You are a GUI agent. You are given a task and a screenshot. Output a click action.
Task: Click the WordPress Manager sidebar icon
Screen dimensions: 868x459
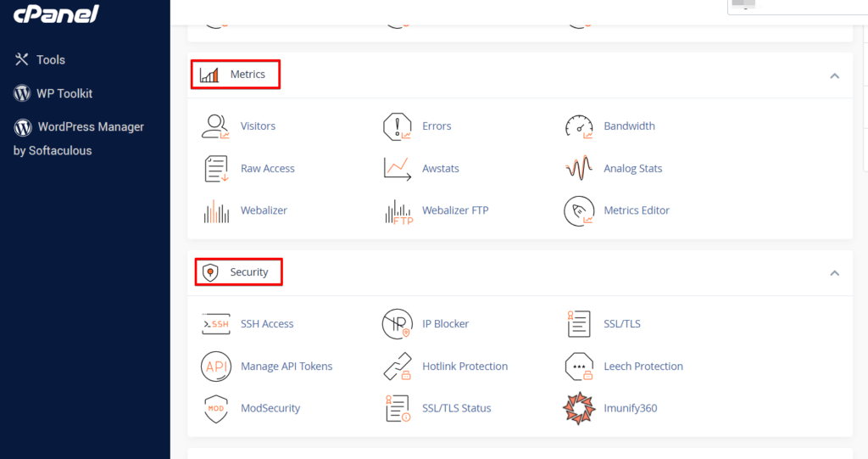pos(23,127)
